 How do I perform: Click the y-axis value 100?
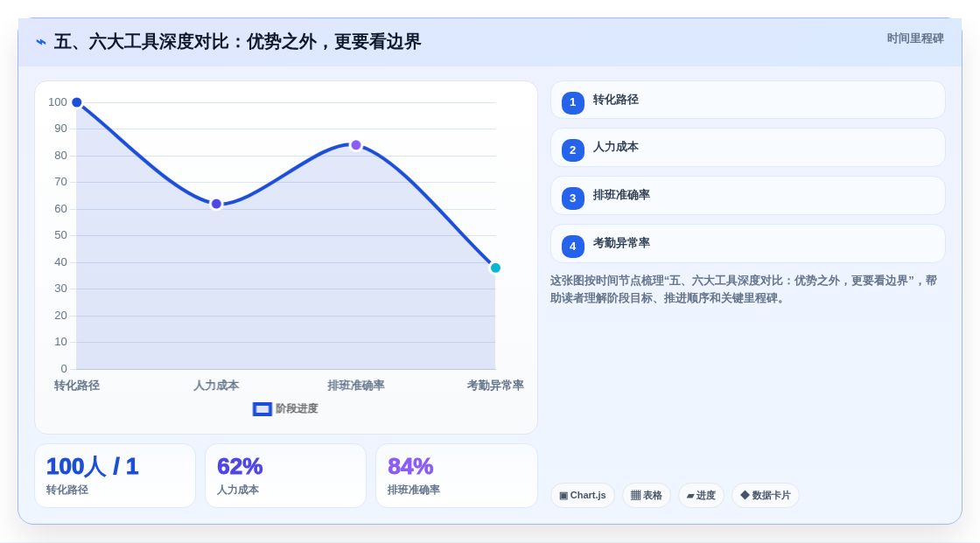pyautogui.click(x=58, y=102)
